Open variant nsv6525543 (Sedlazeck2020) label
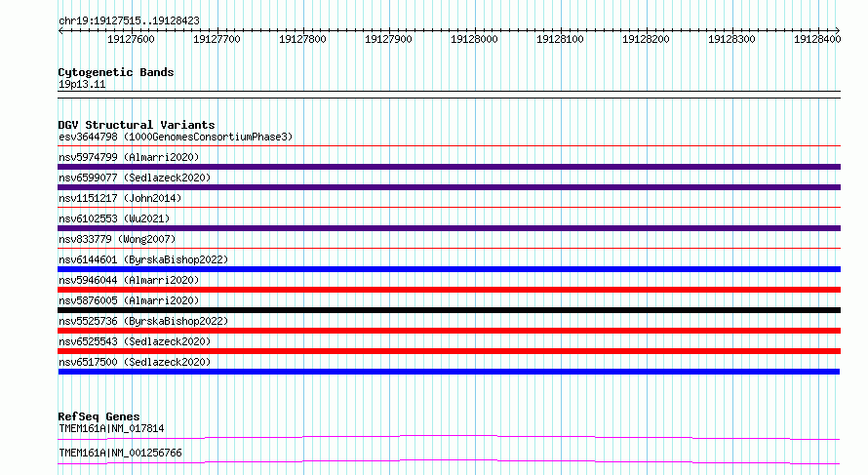This screenshot has width=868, height=475. (x=135, y=341)
